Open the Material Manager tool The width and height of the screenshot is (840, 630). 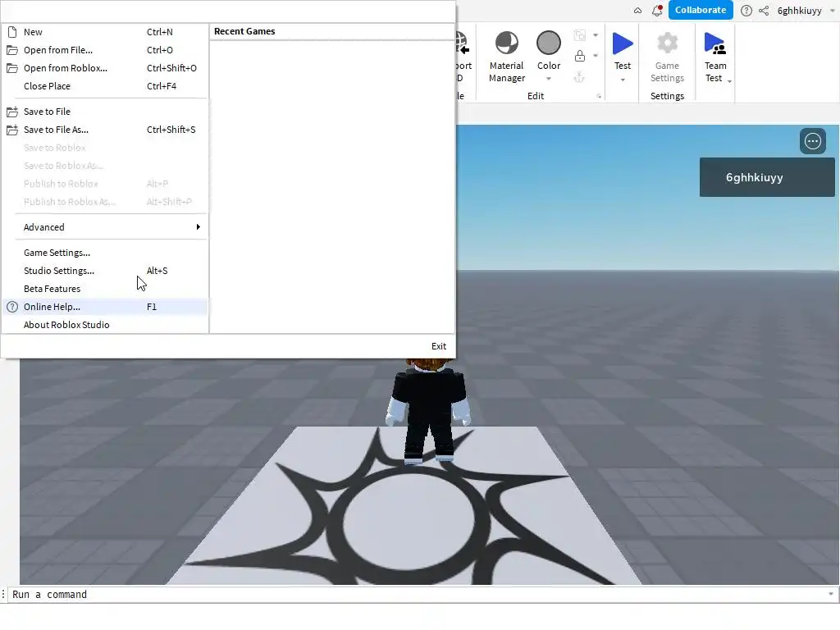pos(506,57)
